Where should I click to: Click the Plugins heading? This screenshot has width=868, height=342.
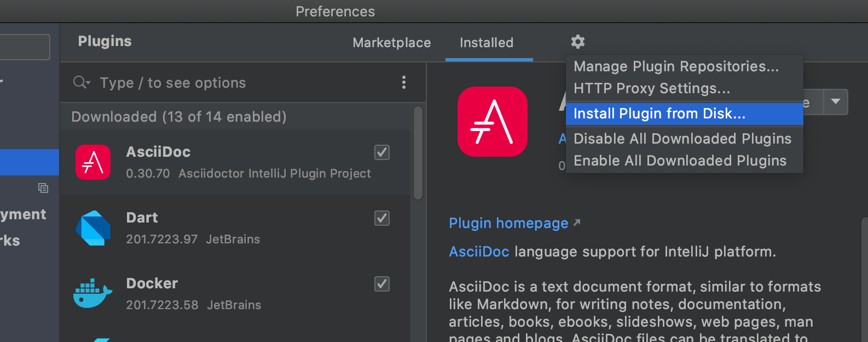point(105,41)
